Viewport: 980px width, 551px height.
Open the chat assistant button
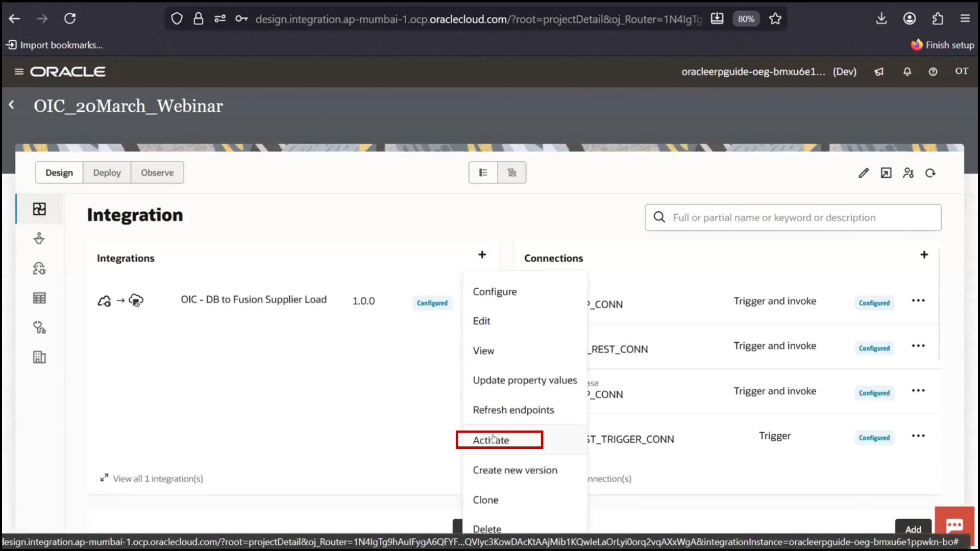[954, 525]
